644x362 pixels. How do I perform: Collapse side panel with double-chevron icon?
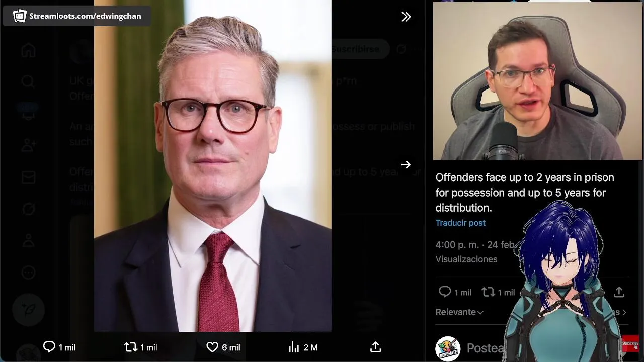pyautogui.click(x=406, y=17)
